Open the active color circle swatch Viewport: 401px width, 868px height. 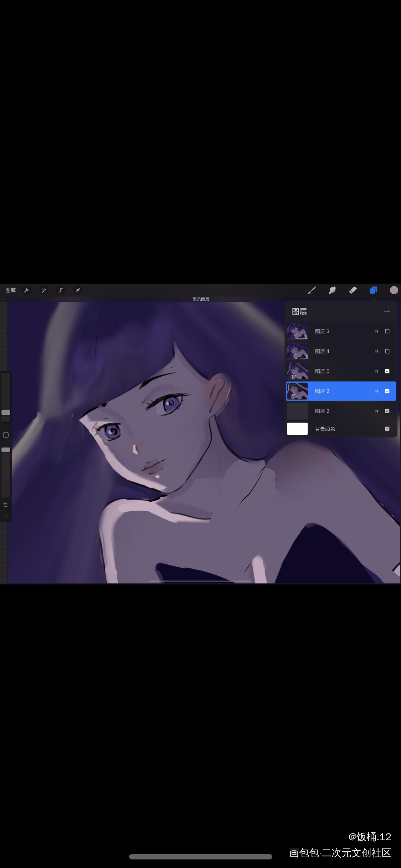pyautogui.click(x=394, y=290)
